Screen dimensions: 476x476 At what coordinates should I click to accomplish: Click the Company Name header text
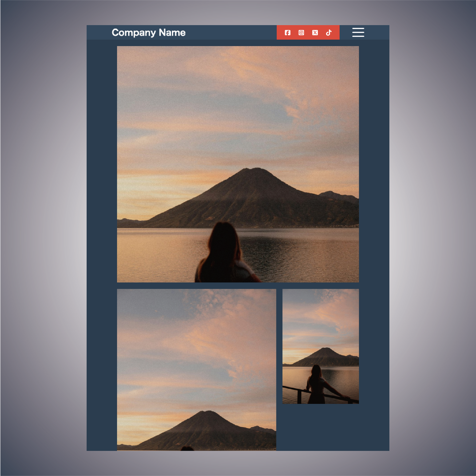(x=148, y=33)
